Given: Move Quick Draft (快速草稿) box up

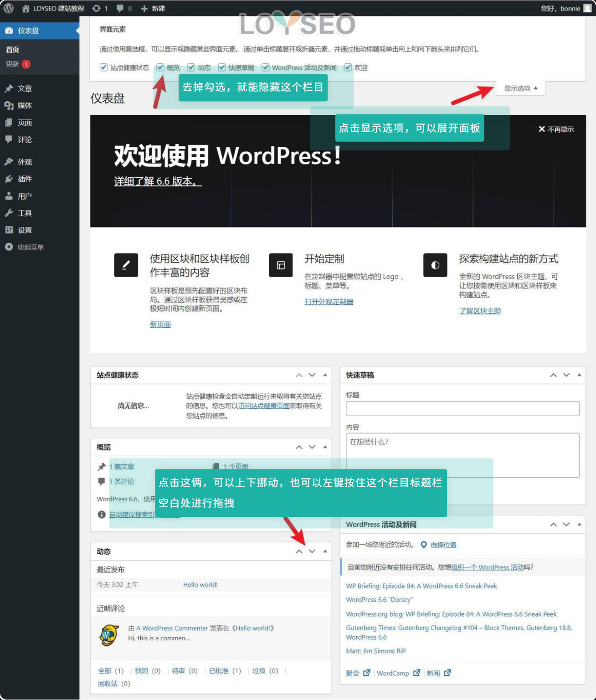Looking at the screenshot, I should click(x=553, y=375).
